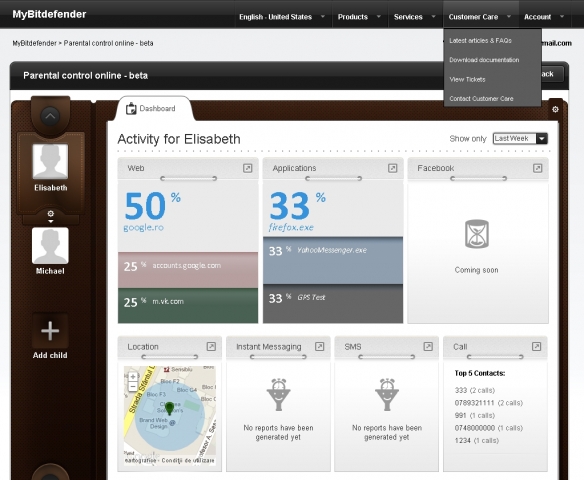Select Contact Customer Care menu entry

pyautogui.click(x=481, y=99)
